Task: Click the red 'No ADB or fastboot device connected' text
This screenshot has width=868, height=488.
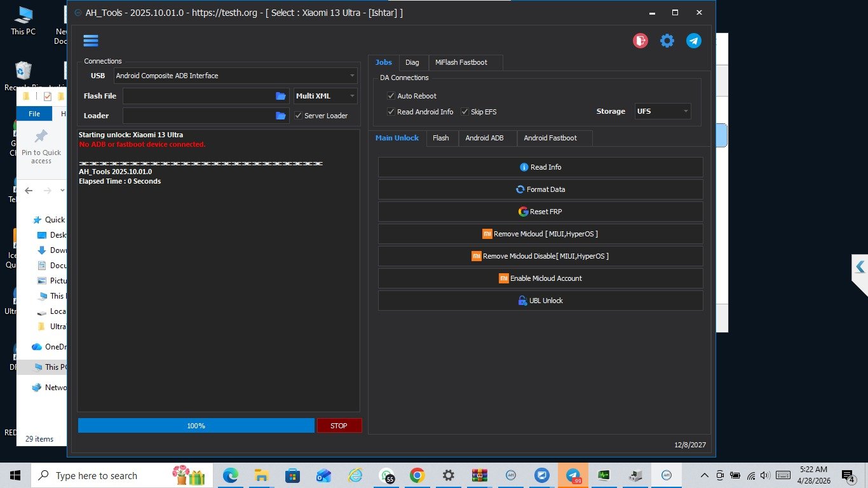Action: coord(142,144)
